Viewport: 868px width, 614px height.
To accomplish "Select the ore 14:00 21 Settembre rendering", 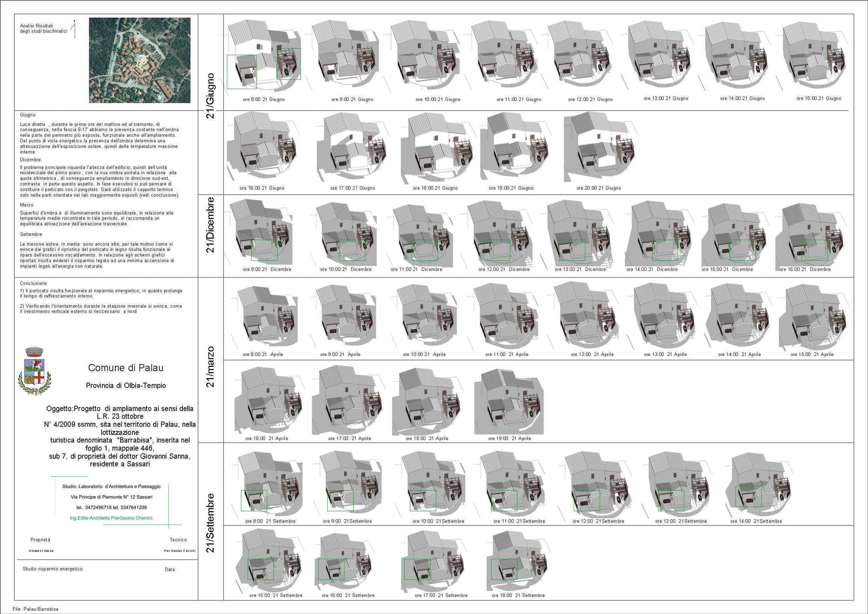I will tap(761, 485).
